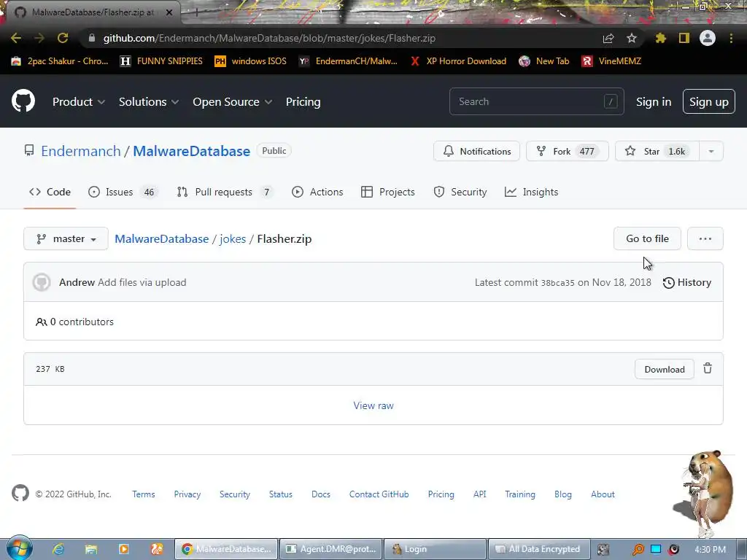This screenshot has width=747, height=560.
Task: Open the 2pac Shakur bookmark
Action: pyautogui.click(x=60, y=61)
